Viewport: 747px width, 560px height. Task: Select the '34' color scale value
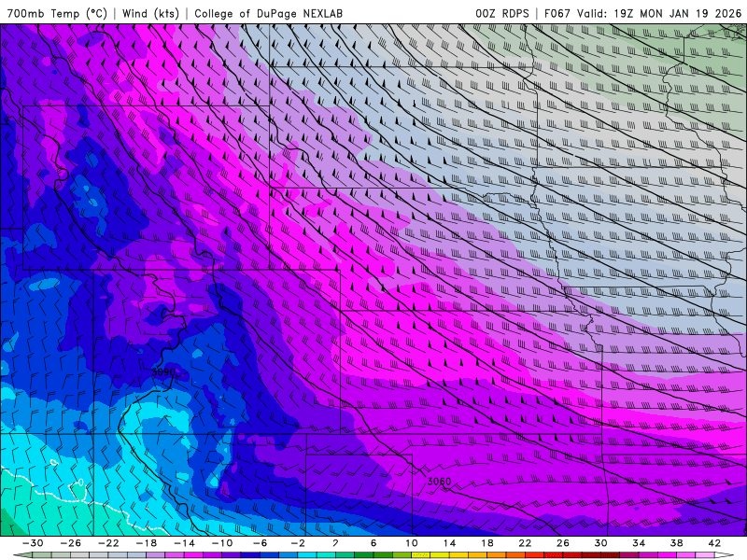pyautogui.click(x=639, y=543)
